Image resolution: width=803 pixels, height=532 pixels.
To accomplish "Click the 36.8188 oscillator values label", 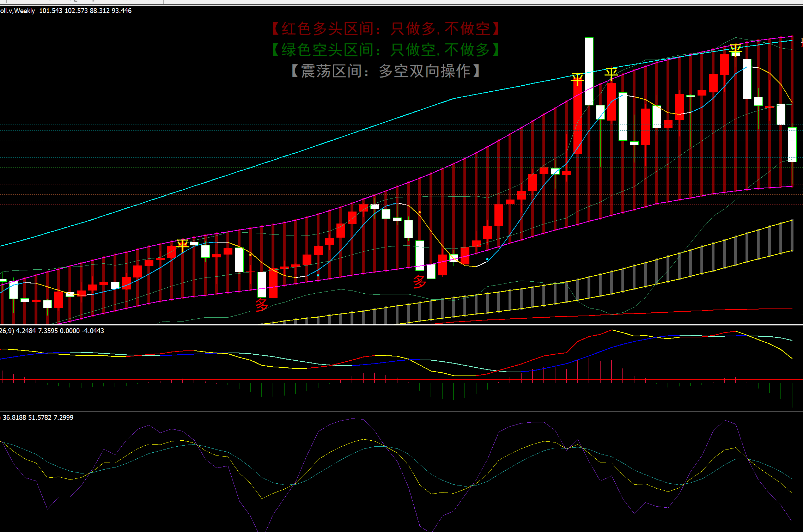I will (x=37, y=417).
